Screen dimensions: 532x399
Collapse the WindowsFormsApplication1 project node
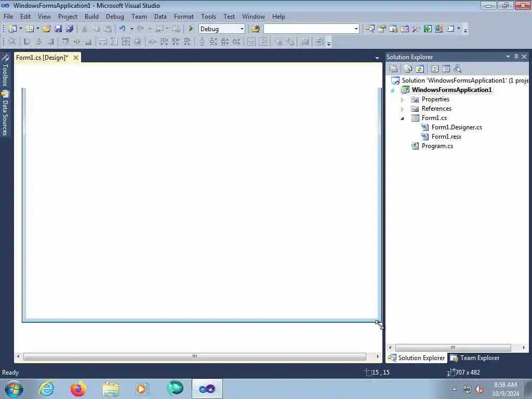point(393,90)
